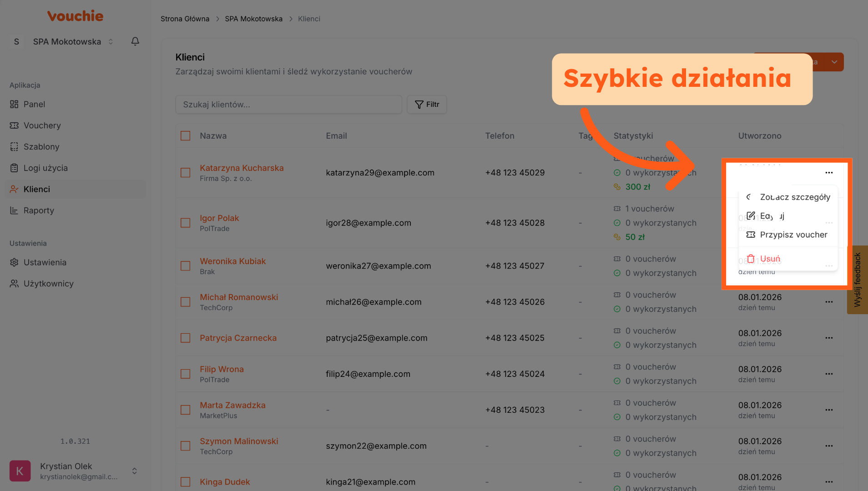
Task: Open Raporty in the sidebar
Action: pyautogui.click(x=39, y=210)
